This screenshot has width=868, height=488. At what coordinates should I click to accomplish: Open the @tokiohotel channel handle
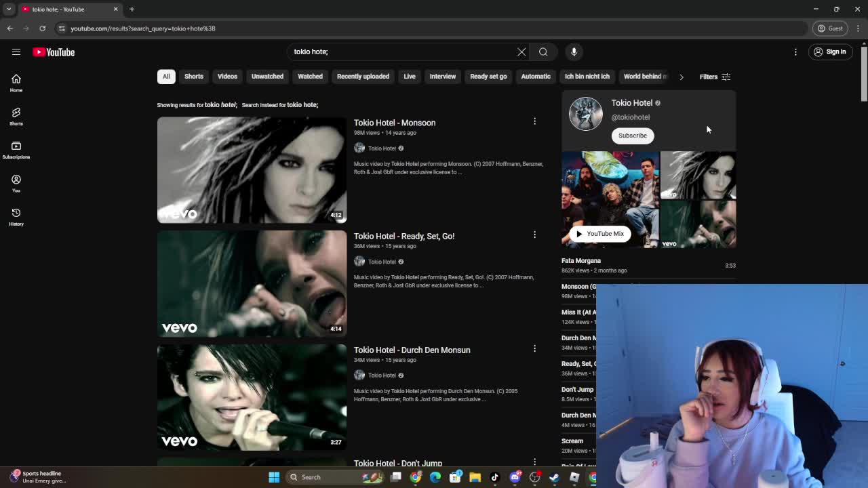(631, 117)
